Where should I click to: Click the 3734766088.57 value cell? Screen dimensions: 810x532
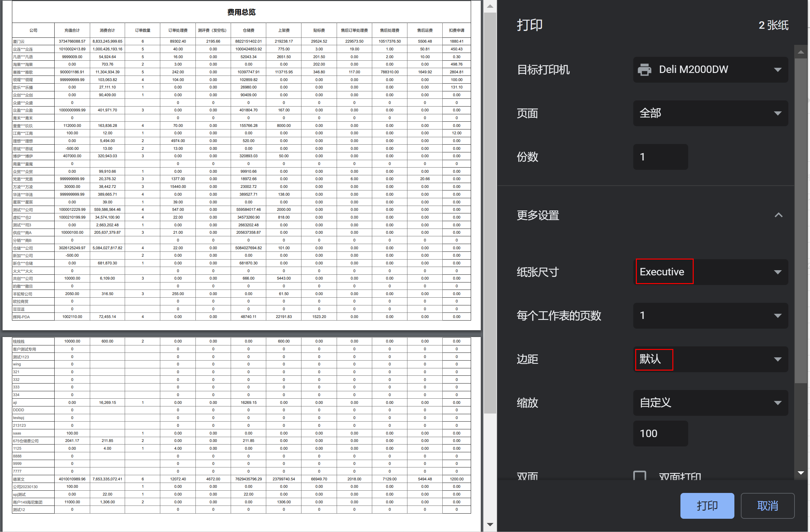72,41
